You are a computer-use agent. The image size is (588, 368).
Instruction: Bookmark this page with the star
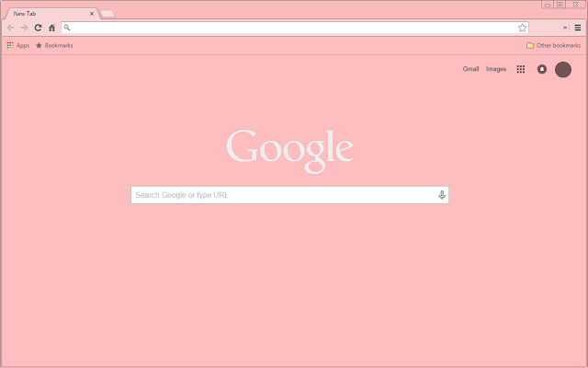(x=522, y=28)
